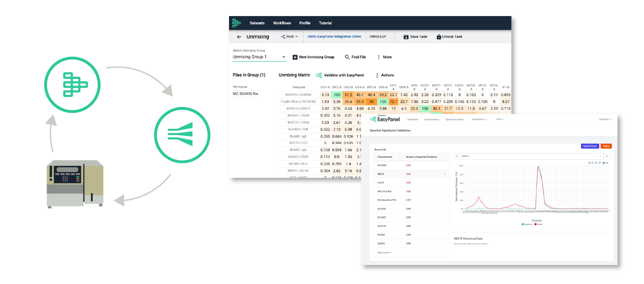Open the Unmixing Group 1 dropdown
The height and width of the screenshot is (284, 644).
click(x=283, y=57)
